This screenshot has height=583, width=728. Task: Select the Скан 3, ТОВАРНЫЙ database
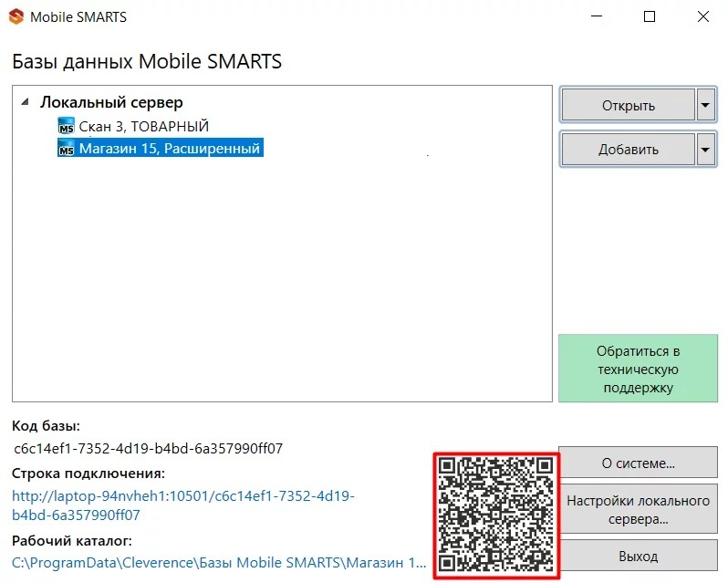144,126
